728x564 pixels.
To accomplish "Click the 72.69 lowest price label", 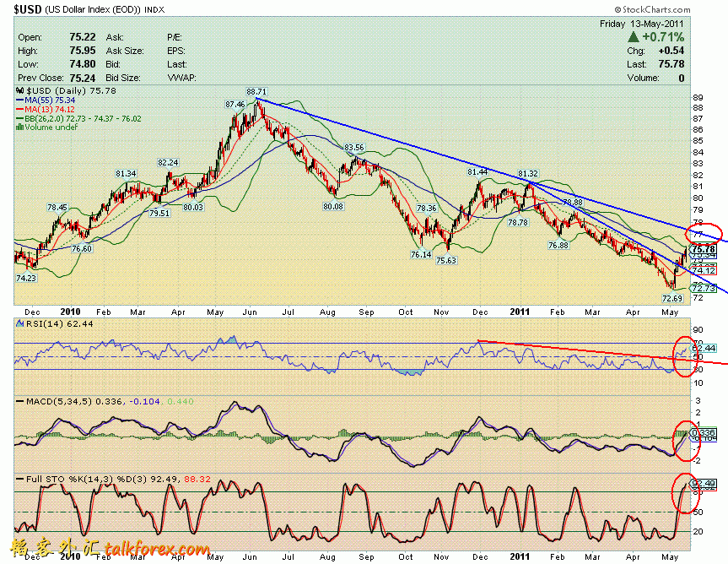I will (672, 298).
